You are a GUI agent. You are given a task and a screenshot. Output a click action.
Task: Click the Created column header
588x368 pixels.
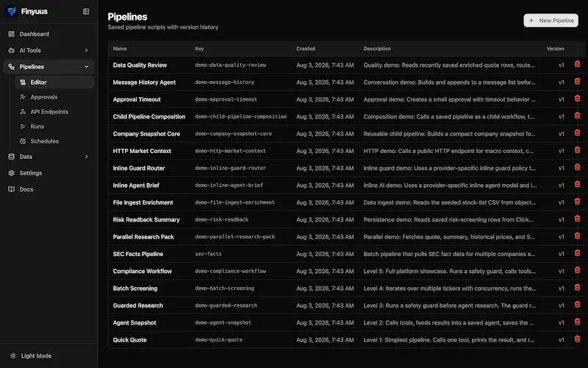[305, 49]
